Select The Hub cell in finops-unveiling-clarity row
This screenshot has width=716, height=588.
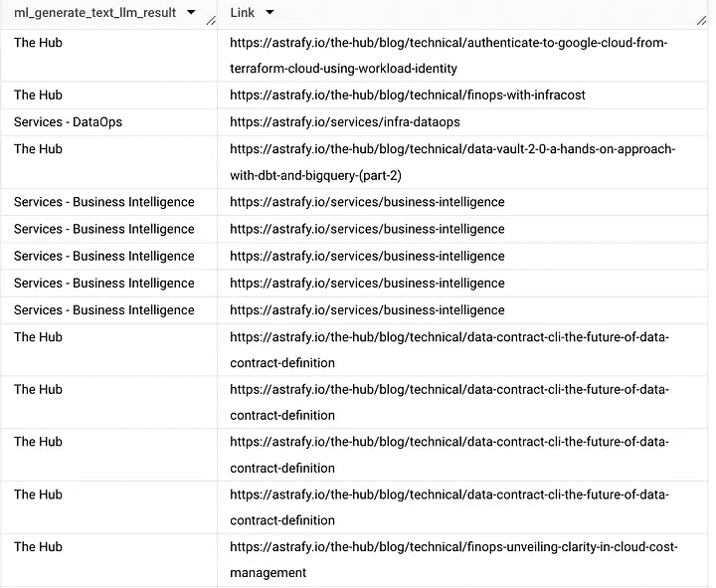(x=109, y=560)
